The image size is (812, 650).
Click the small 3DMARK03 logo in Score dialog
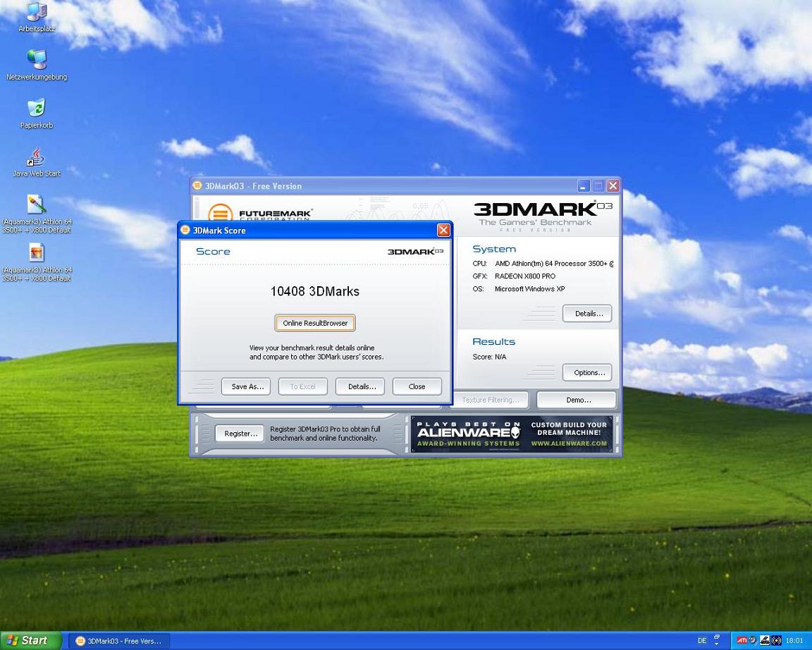point(415,251)
